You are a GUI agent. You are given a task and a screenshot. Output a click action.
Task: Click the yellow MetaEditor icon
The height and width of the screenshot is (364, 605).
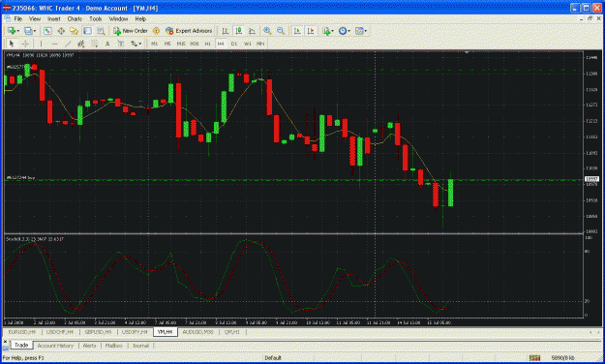156,31
